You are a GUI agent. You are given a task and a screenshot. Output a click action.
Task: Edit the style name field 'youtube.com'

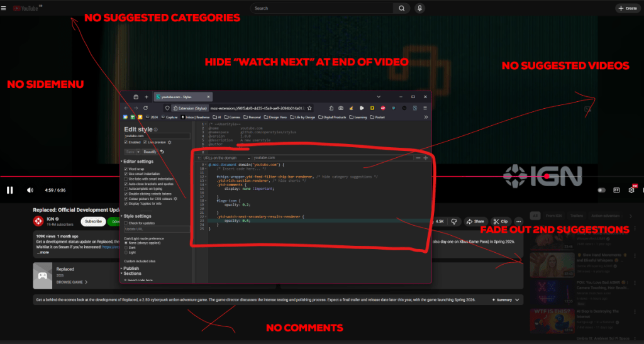[157, 136]
